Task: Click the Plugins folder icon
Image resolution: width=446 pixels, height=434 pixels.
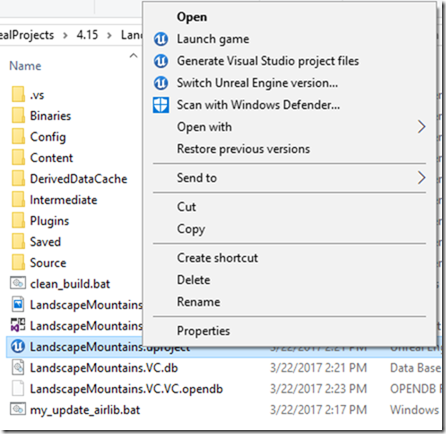Action: point(18,221)
